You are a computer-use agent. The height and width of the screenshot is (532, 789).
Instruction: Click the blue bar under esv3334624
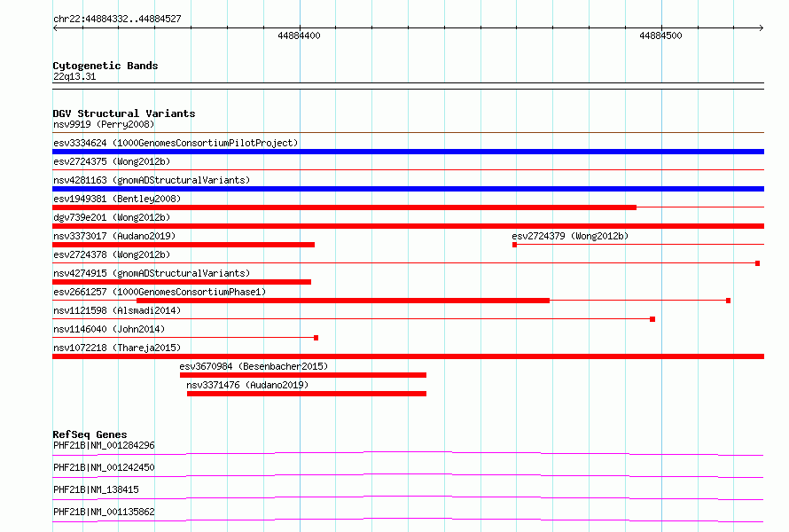(408, 152)
